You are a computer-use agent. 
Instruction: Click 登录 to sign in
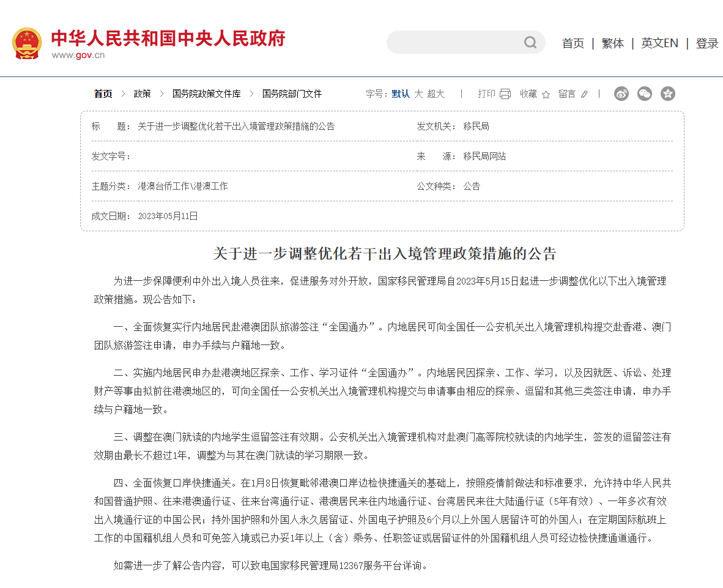(x=707, y=43)
